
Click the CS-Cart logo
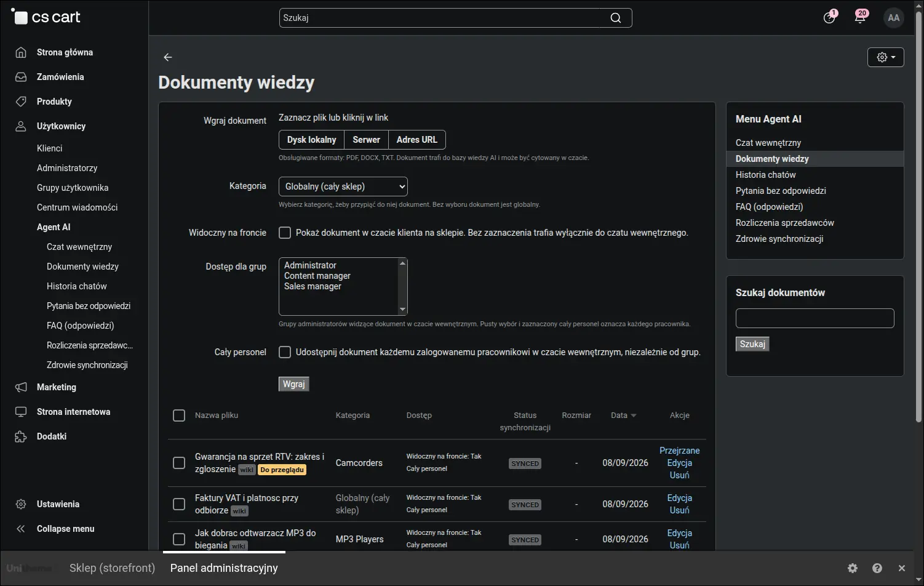click(x=46, y=17)
